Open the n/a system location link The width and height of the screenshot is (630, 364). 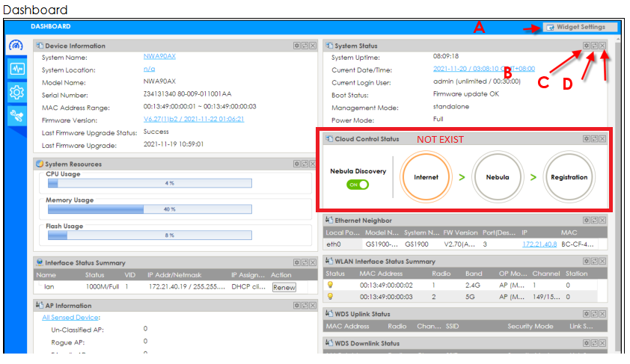pyautogui.click(x=149, y=69)
